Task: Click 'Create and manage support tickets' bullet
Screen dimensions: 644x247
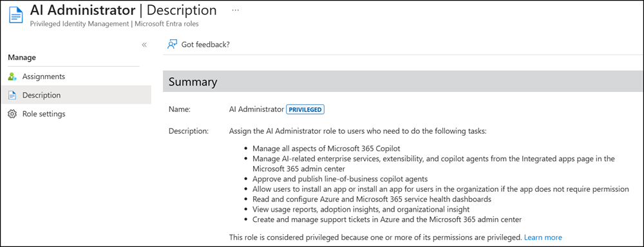Action: tap(387, 219)
